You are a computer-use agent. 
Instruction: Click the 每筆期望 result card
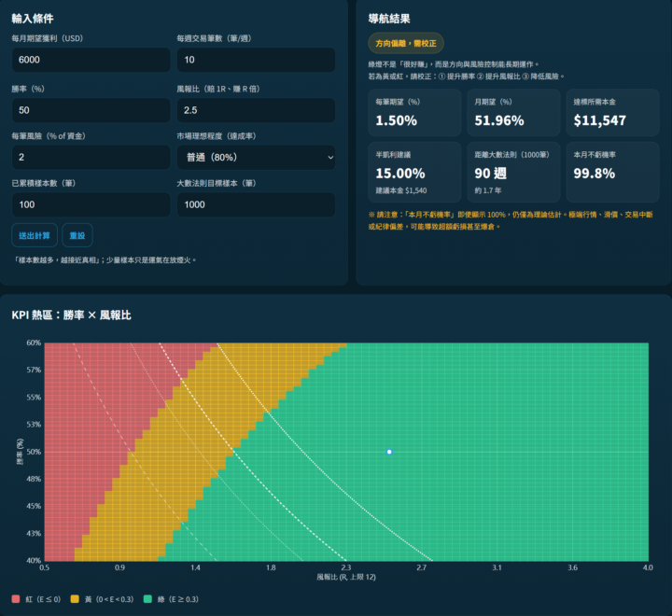pos(413,112)
